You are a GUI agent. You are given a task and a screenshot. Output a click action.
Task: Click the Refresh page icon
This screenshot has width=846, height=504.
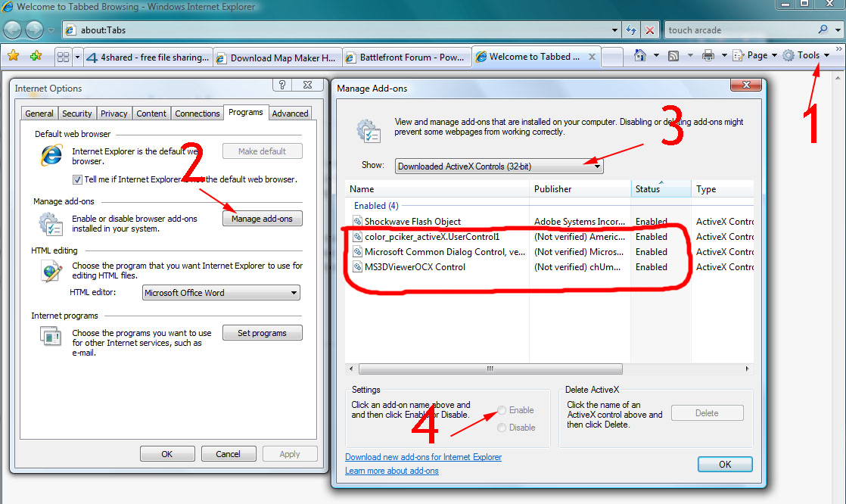[631, 30]
